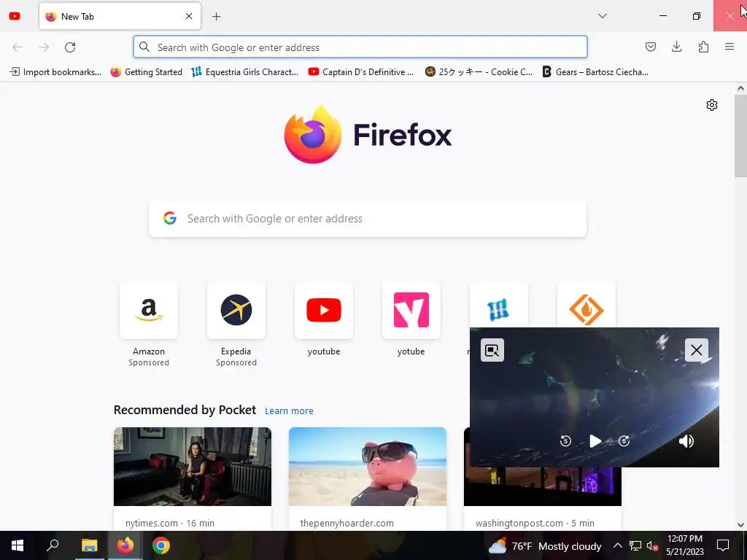Click the page vertical scrollbar thumb

coord(740,136)
